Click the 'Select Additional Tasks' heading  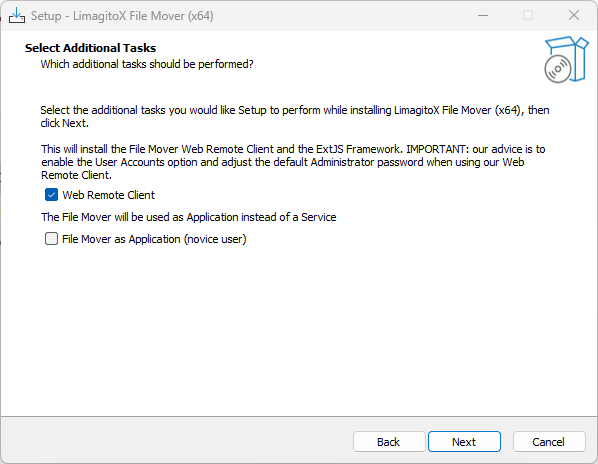tap(90, 48)
